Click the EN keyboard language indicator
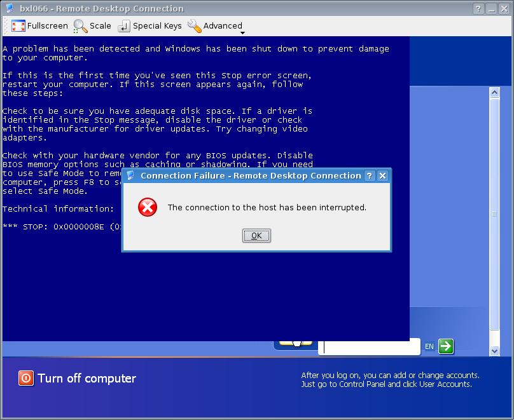 [x=429, y=346]
